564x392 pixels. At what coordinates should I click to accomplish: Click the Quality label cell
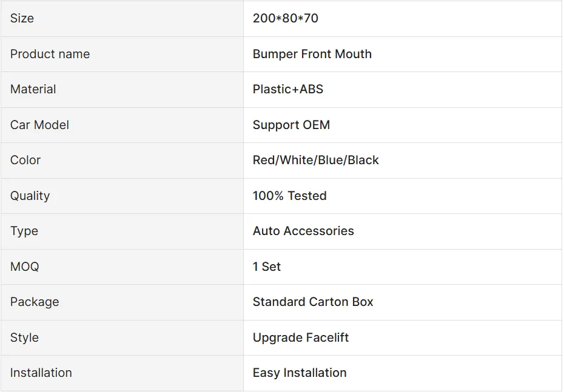point(30,196)
